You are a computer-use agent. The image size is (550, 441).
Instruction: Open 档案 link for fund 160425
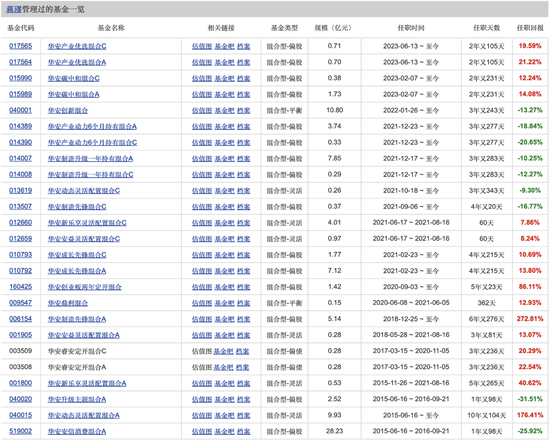click(x=243, y=287)
